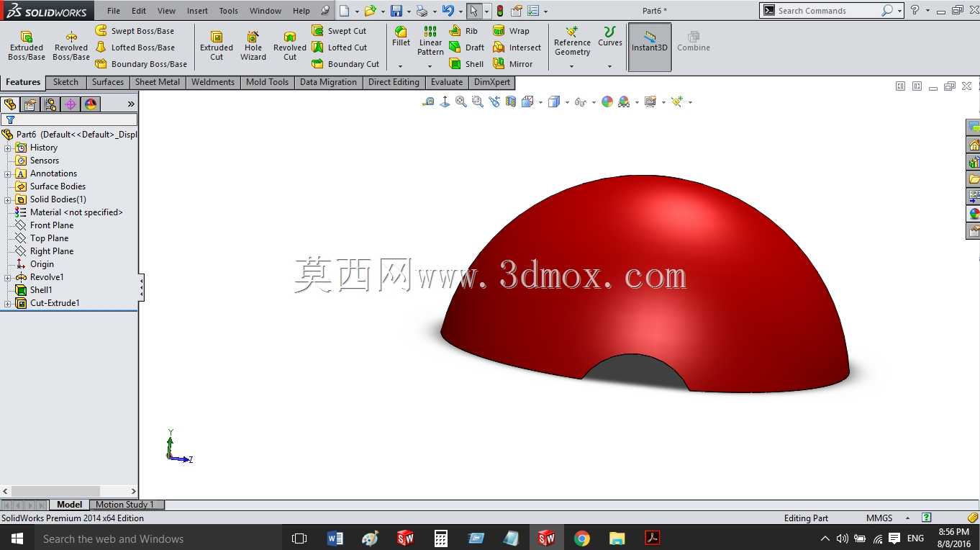Screen dimensions: 980x550
Task: Select the Extruded Cut tool
Action: click(x=217, y=46)
